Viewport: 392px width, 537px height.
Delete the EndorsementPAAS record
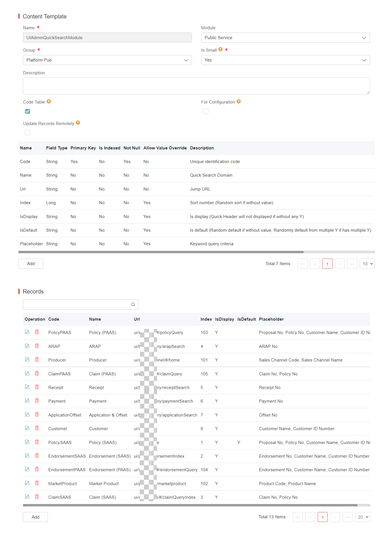pyautogui.click(x=37, y=469)
